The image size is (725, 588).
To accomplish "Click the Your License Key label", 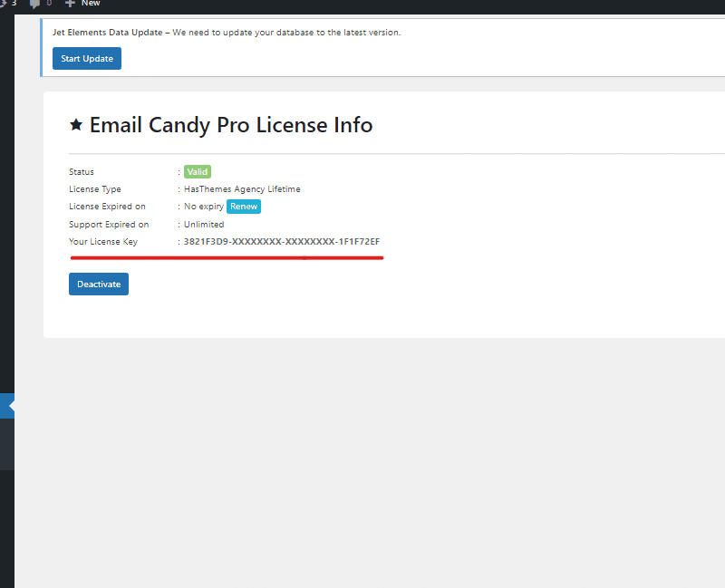I will [103, 242].
